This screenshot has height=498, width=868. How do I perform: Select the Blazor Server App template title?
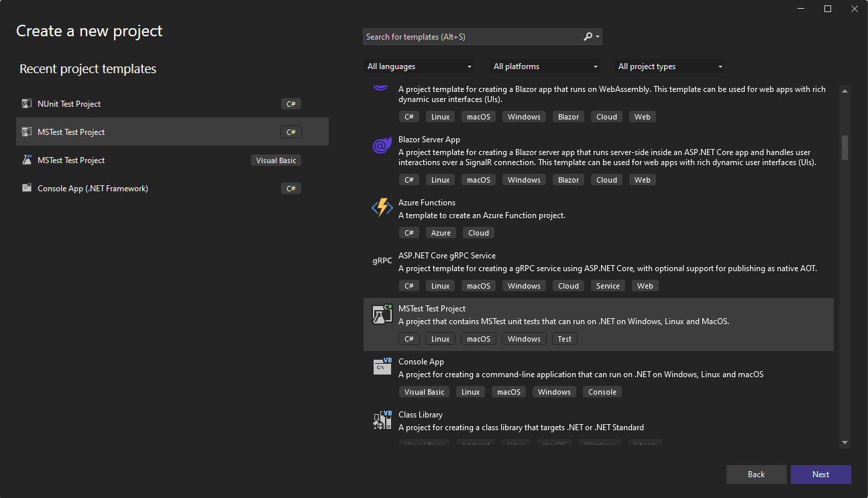[429, 140]
